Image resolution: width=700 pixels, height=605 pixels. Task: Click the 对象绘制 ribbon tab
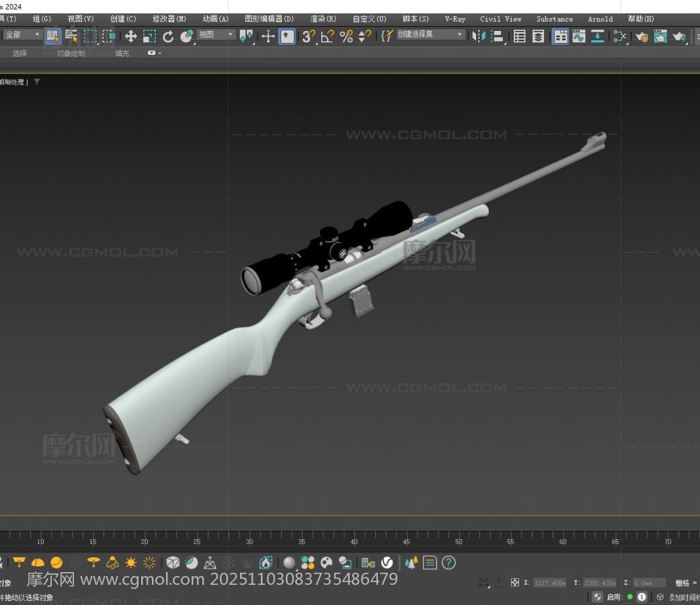point(71,53)
